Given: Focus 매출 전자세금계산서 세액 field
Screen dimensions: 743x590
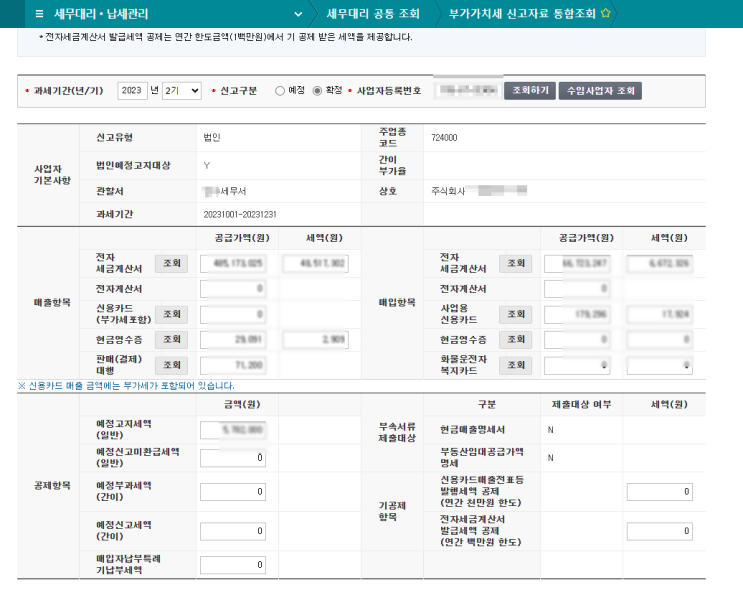Looking at the screenshot, I should pyautogui.click(x=316, y=263).
